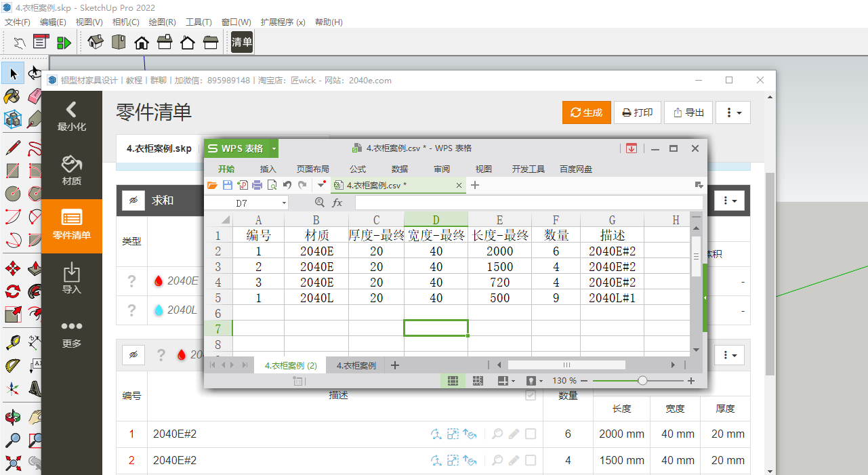Click the formula bar to edit cell D7
Image resolution: width=868 pixels, height=475 pixels.
(474, 202)
